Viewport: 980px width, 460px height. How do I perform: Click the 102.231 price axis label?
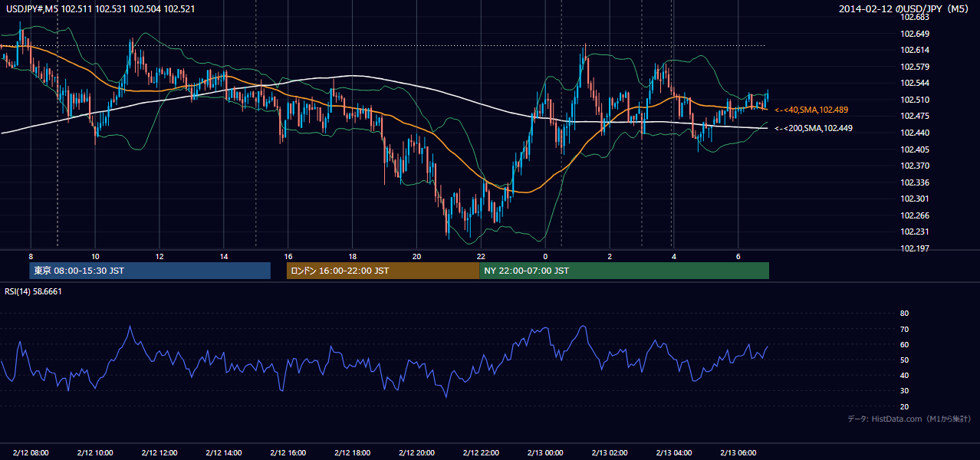click(915, 232)
